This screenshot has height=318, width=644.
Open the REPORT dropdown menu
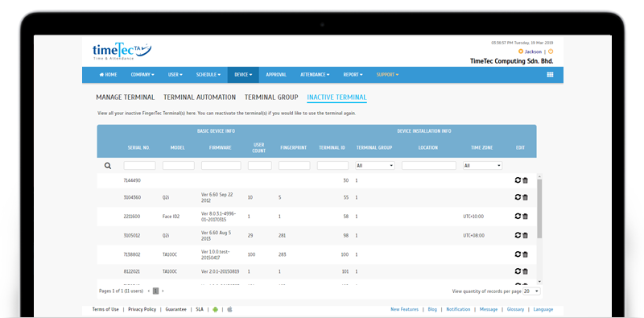[353, 75]
